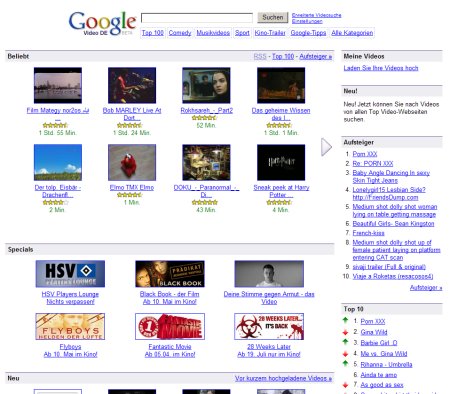Click the Flyboys text link

(x=70, y=347)
